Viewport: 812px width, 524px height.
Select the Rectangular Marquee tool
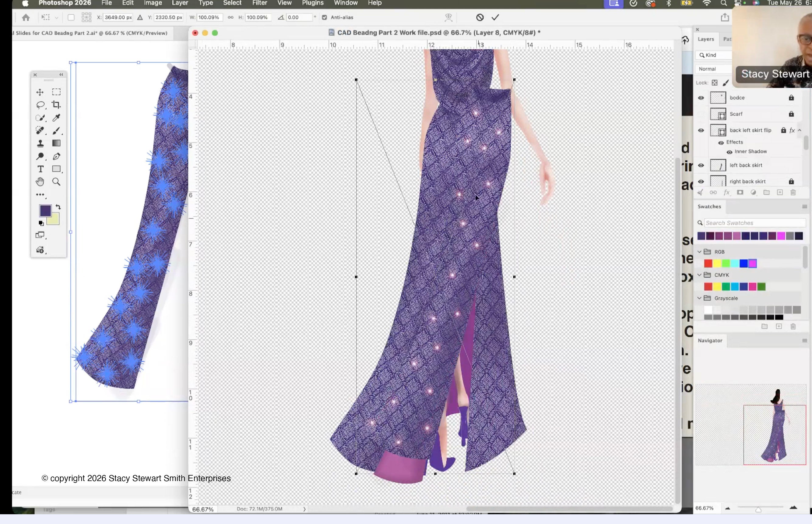tap(56, 92)
